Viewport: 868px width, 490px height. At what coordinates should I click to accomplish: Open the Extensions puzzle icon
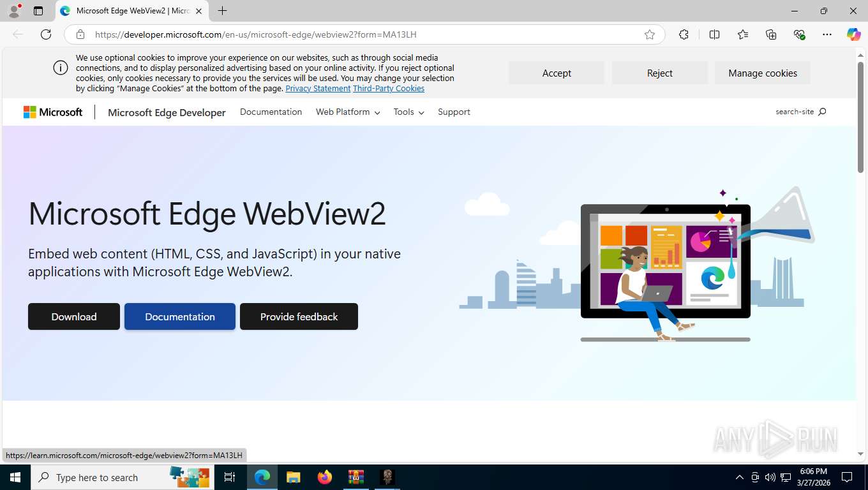coord(684,34)
